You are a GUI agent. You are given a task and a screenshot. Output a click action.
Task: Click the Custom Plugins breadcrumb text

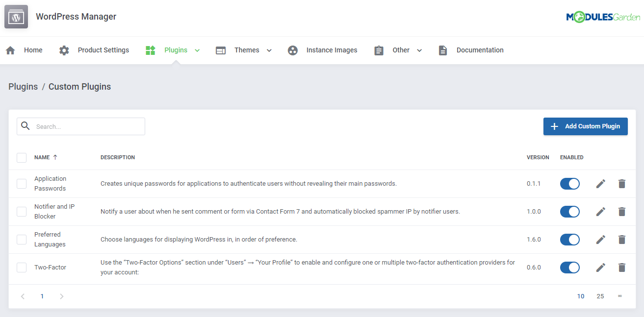[80, 87]
